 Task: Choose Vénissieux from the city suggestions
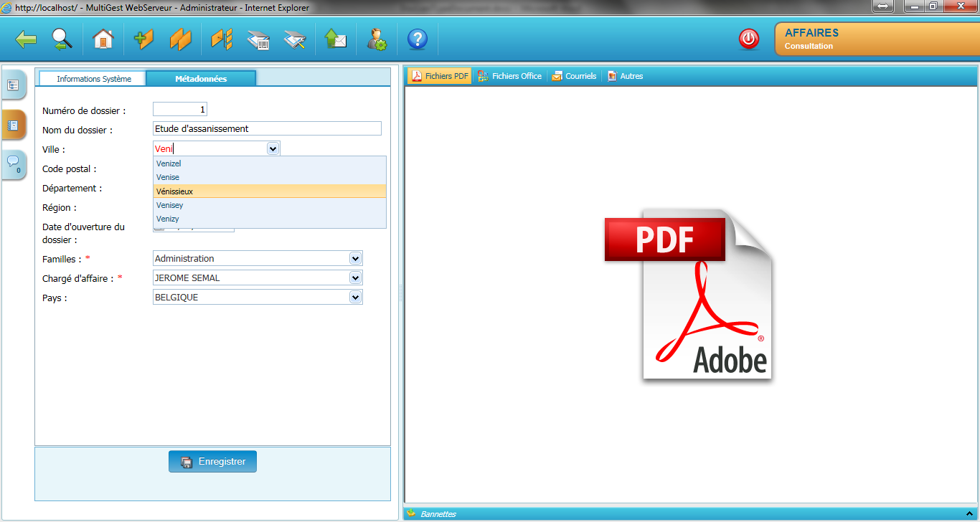175,191
